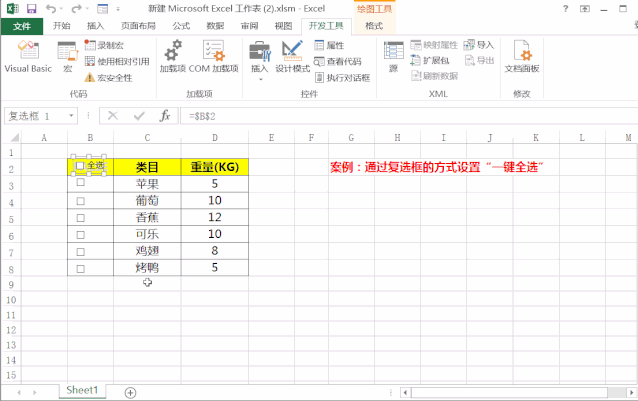Switch to the 公式 ribbon tab
The height and width of the screenshot is (401, 638).
(x=181, y=26)
